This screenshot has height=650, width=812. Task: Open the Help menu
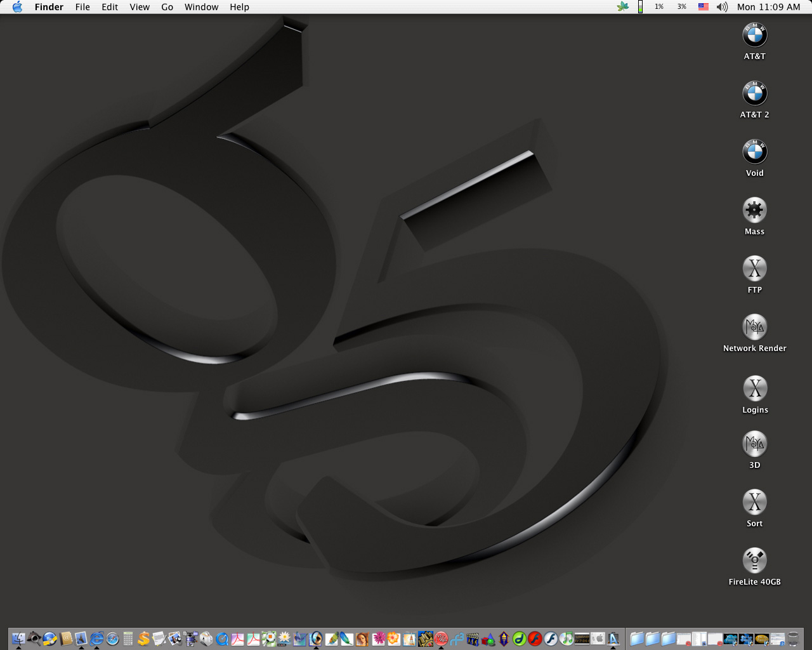[239, 7]
